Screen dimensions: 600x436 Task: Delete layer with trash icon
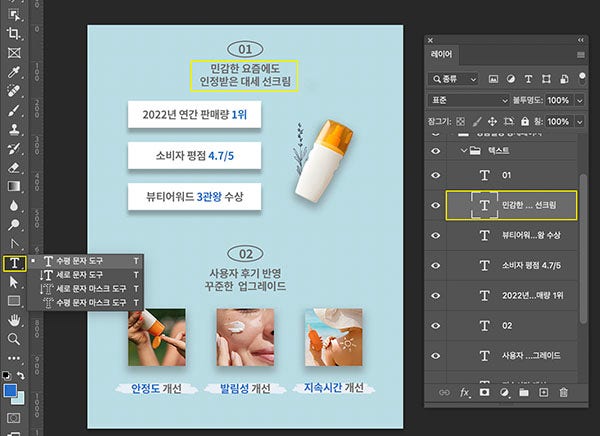(563, 392)
